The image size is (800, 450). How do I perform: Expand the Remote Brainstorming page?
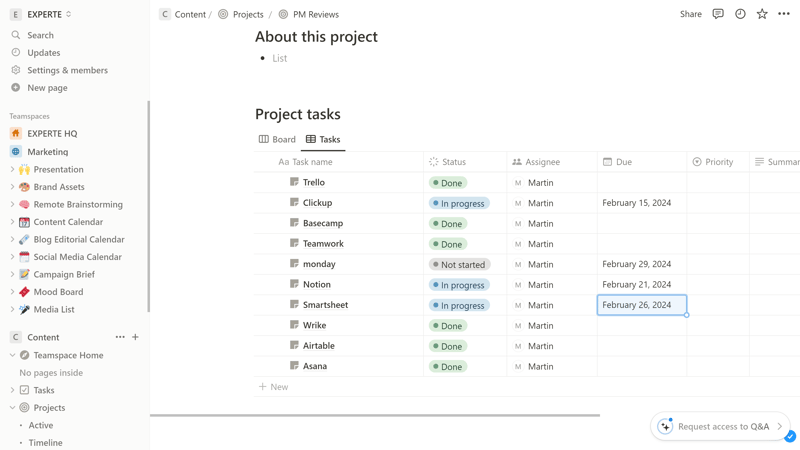pyautogui.click(x=12, y=204)
